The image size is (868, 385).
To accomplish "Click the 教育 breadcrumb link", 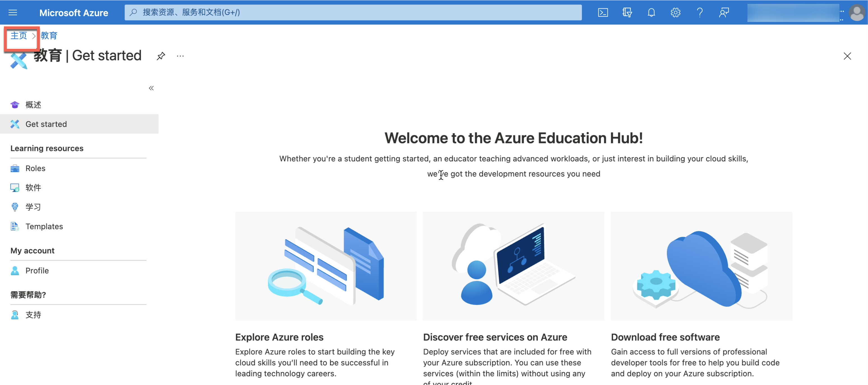I will point(49,35).
